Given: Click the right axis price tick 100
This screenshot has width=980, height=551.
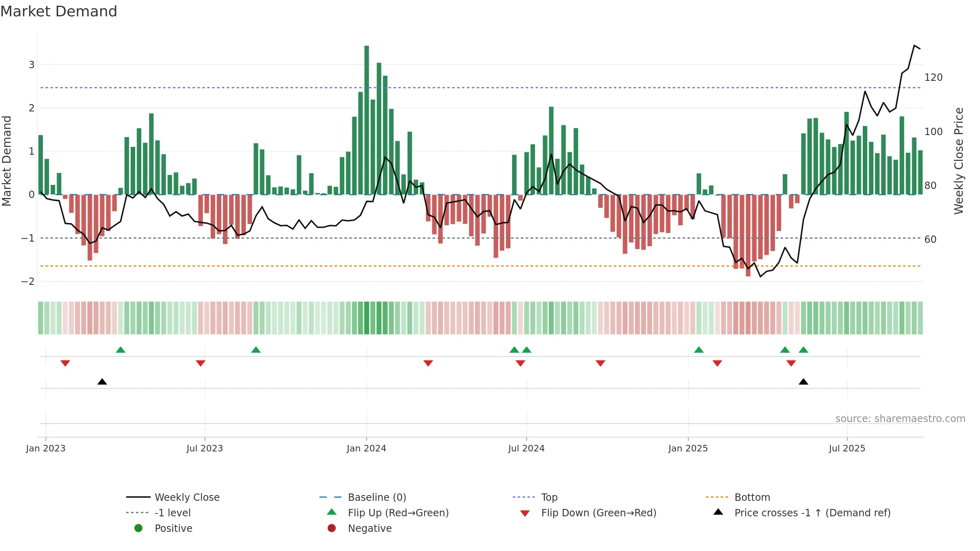Looking at the screenshot, I should coord(933,131).
